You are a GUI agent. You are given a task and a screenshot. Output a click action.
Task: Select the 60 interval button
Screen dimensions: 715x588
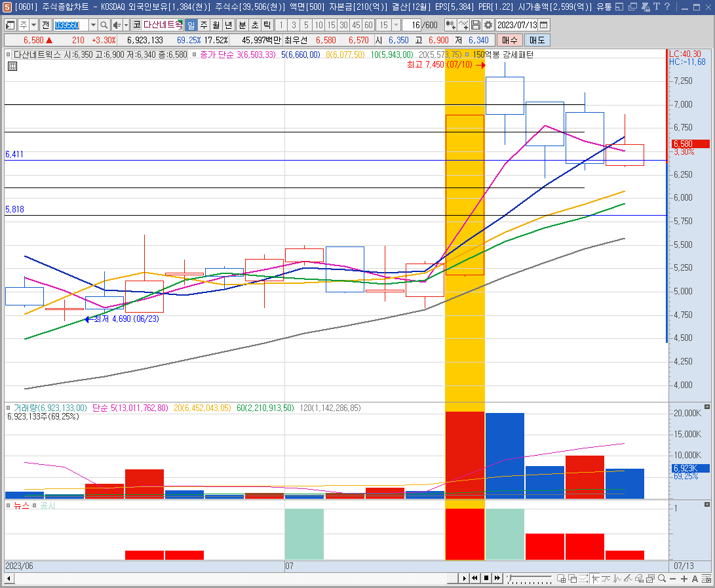click(x=368, y=25)
